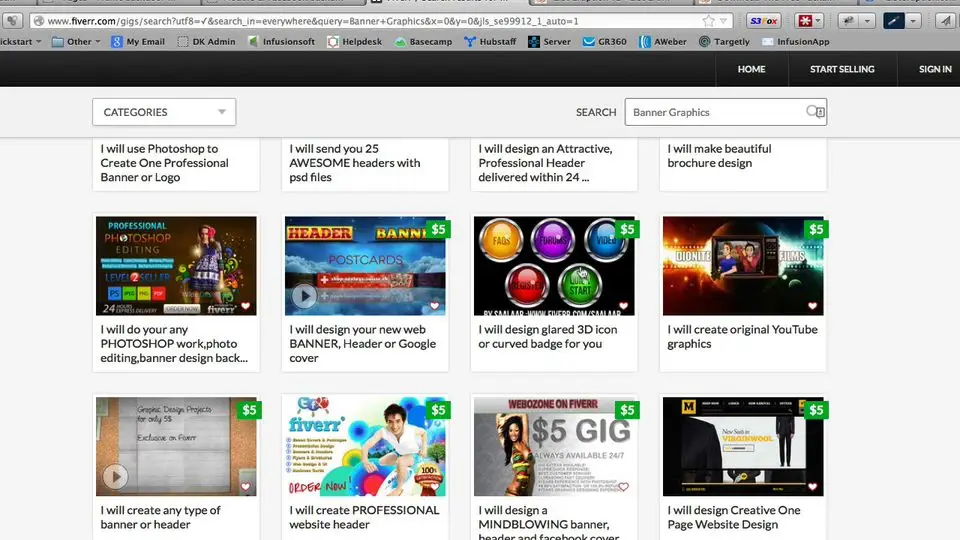The height and width of the screenshot is (540, 960).
Task: Click the paper plane icon in the toolbar
Action: 947,21
